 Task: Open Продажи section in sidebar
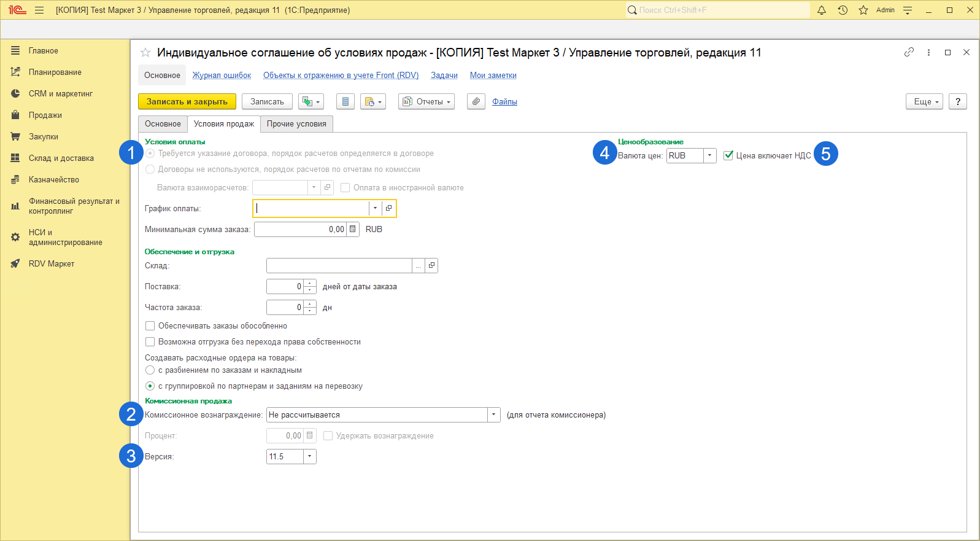[45, 115]
